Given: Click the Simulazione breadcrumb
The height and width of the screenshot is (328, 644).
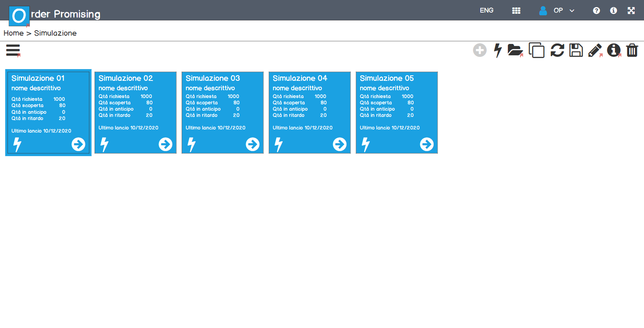Looking at the screenshot, I should (55, 33).
